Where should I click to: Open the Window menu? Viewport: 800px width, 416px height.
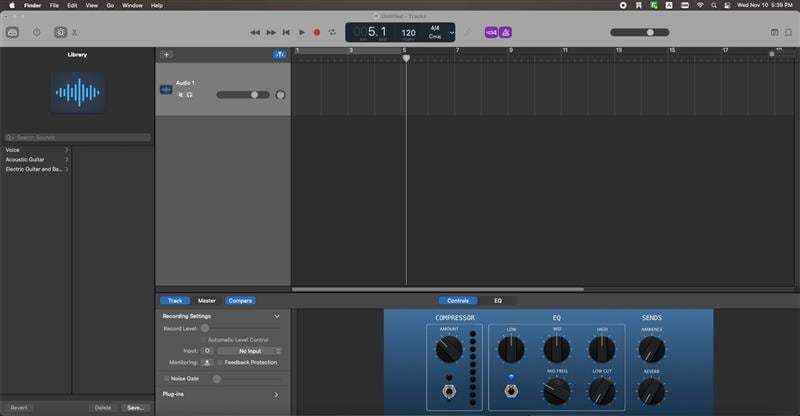tap(132, 5)
